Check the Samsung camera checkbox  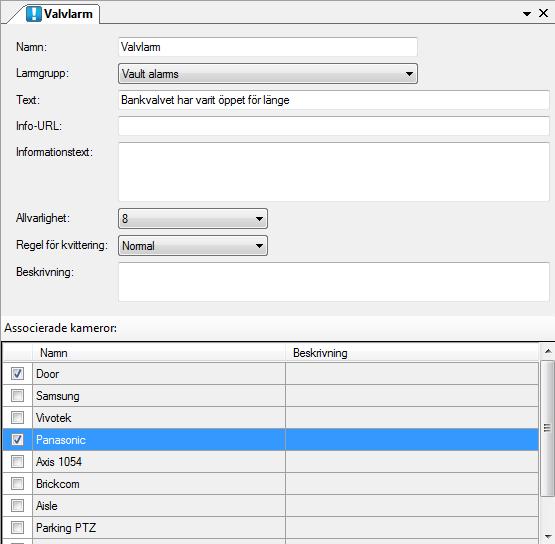point(17,396)
